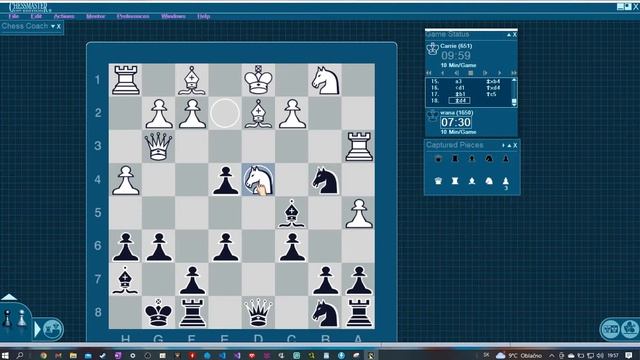Open Chrome from the taskbar
The image size is (640, 360).
(x=44, y=356)
